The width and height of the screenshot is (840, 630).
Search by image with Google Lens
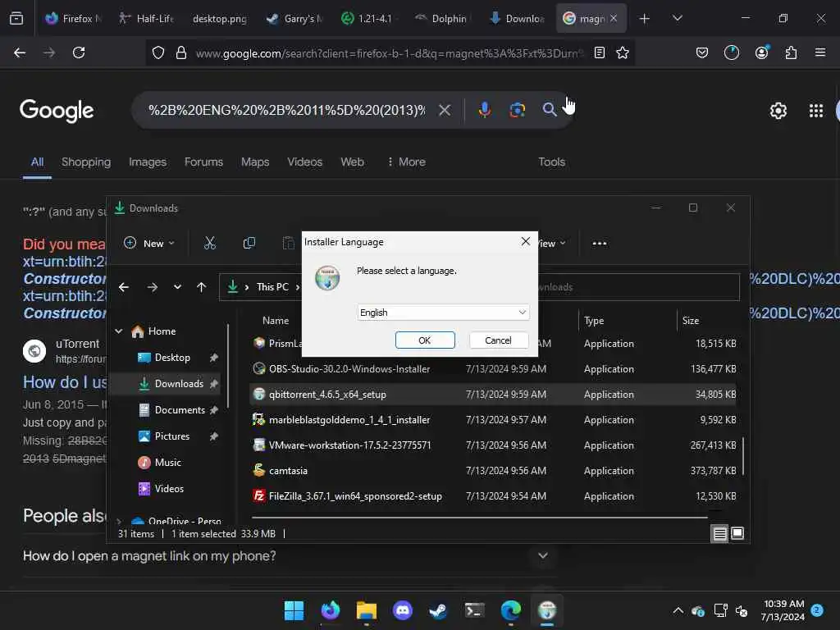(517, 110)
